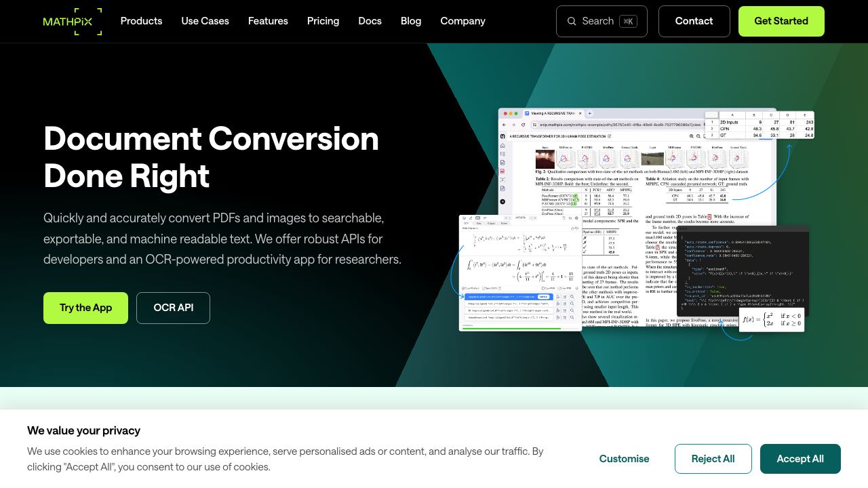Click the "We value your privacy" heading
Viewport: 868px width, 488px height.
(83, 430)
